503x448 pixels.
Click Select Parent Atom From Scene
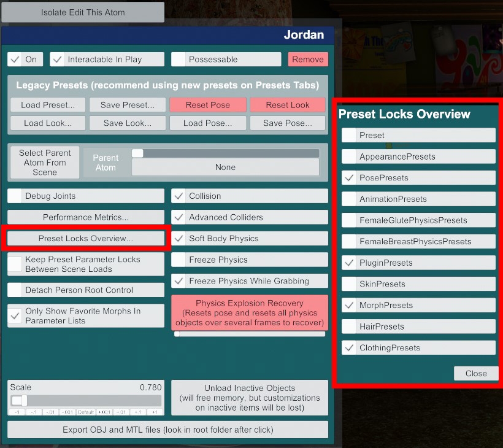pos(45,163)
